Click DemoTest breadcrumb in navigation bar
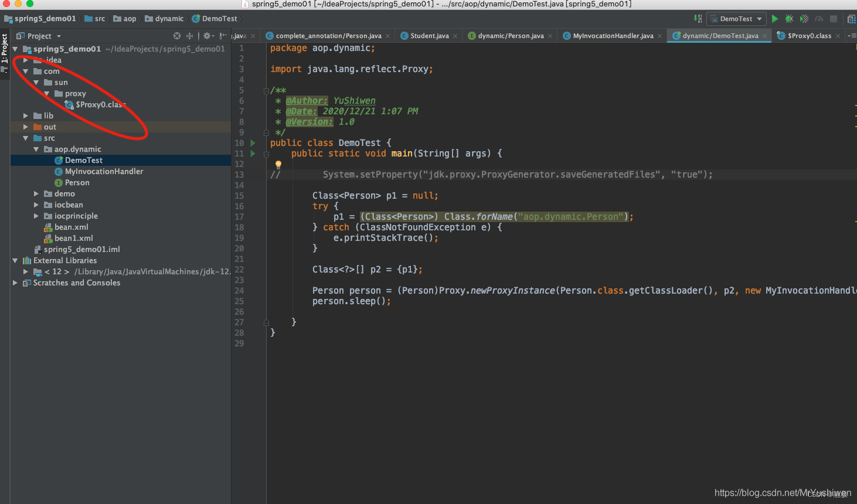The image size is (857, 504). (215, 19)
